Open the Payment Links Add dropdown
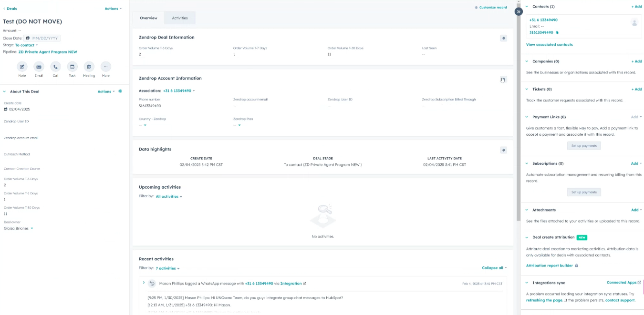 [636, 117]
